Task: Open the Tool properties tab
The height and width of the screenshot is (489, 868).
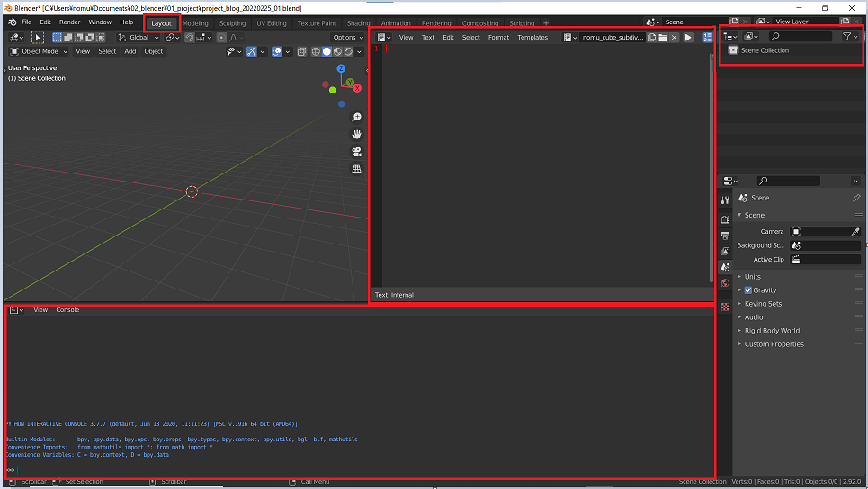Action: (725, 200)
